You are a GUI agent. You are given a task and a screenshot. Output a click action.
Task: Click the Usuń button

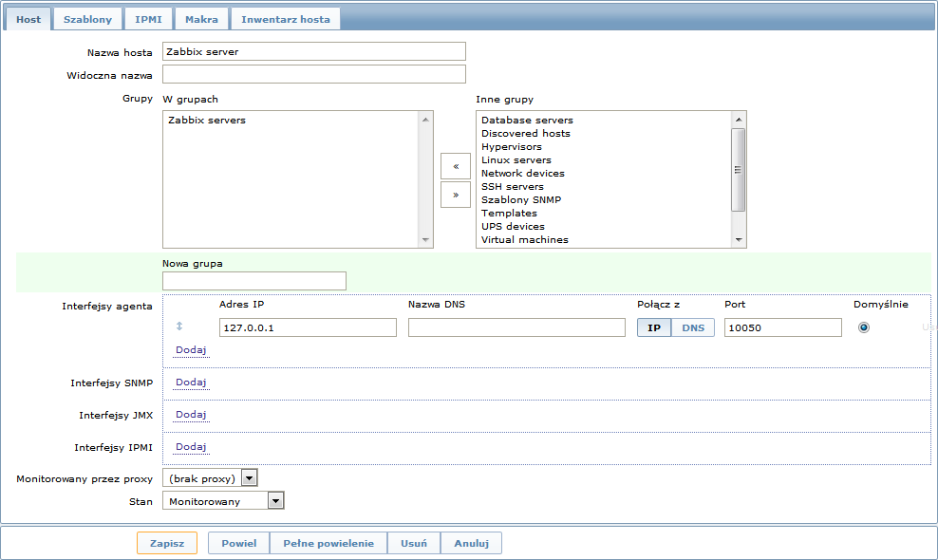coord(414,543)
